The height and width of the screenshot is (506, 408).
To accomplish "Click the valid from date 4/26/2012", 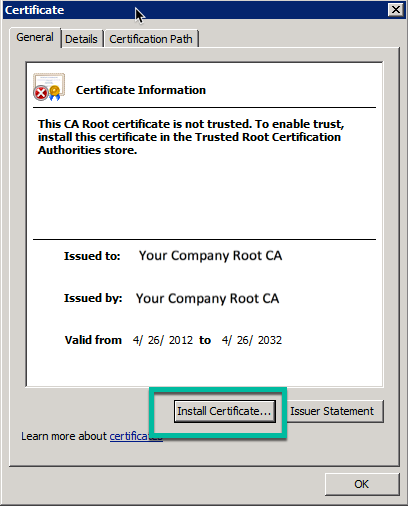I will [163, 340].
